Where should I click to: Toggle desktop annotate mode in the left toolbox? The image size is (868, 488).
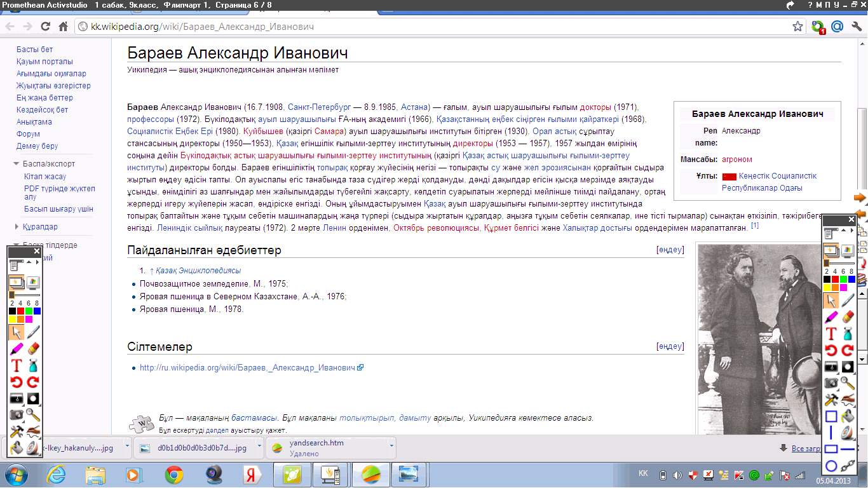click(x=32, y=282)
